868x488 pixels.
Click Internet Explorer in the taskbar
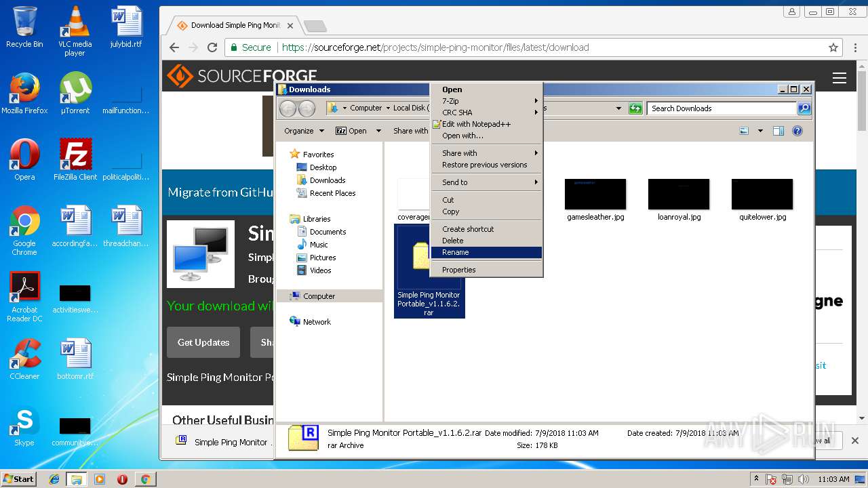(x=54, y=479)
